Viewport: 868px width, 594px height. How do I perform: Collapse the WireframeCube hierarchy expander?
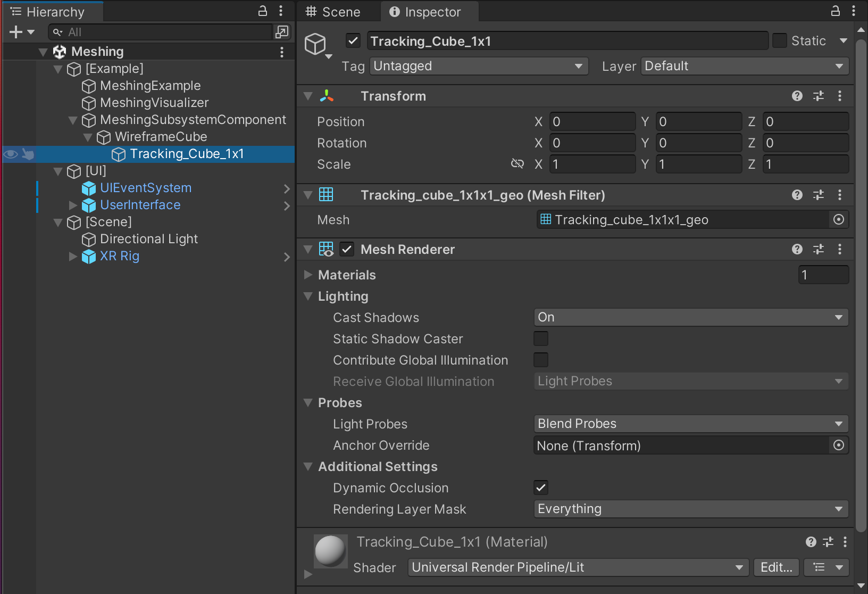(87, 137)
